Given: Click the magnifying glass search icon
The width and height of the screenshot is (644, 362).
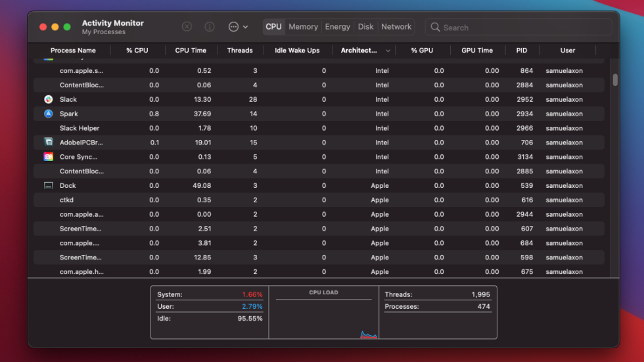Looking at the screenshot, I should point(435,28).
